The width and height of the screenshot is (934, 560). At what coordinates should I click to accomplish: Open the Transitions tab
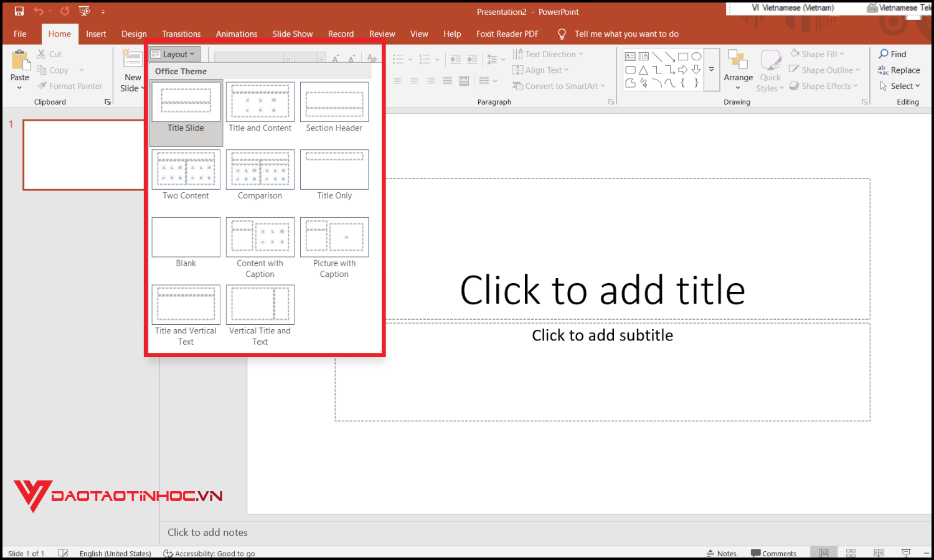(x=181, y=34)
